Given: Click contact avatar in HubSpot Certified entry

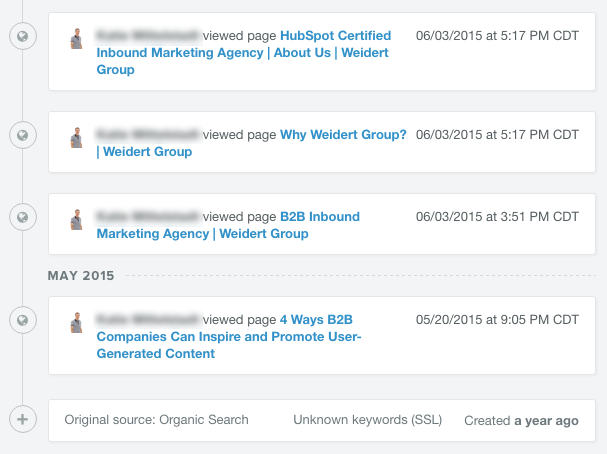Looking at the screenshot, I should point(77,38).
